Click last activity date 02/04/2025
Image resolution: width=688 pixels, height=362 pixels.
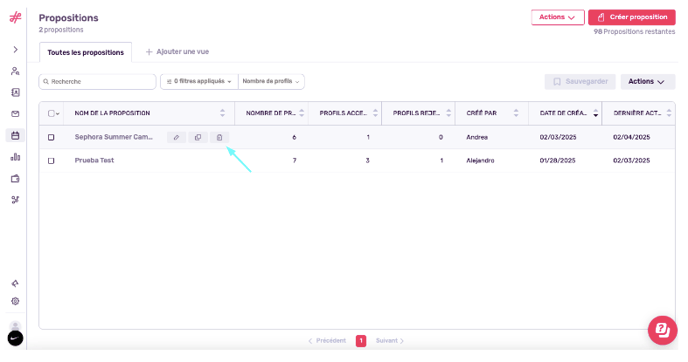pyautogui.click(x=631, y=137)
